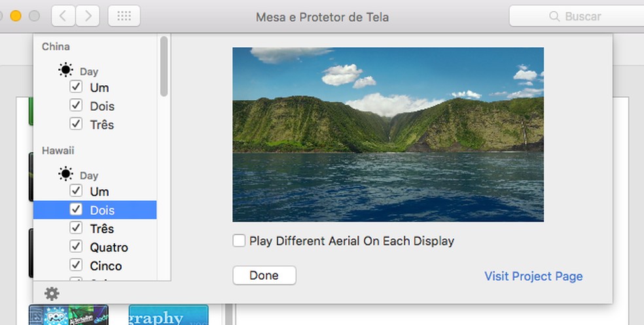The width and height of the screenshot is (644, 325).
Task: Select the POP screensaver thumbnail behind sheet
Action: [69, 315]
